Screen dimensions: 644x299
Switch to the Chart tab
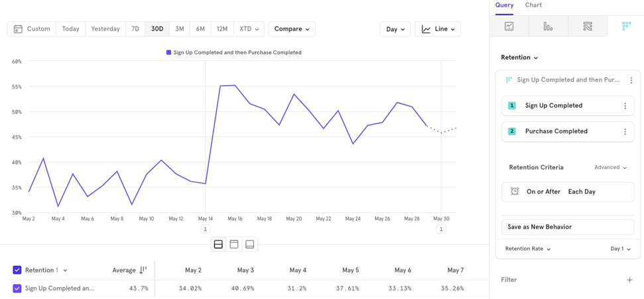point(533,5)
